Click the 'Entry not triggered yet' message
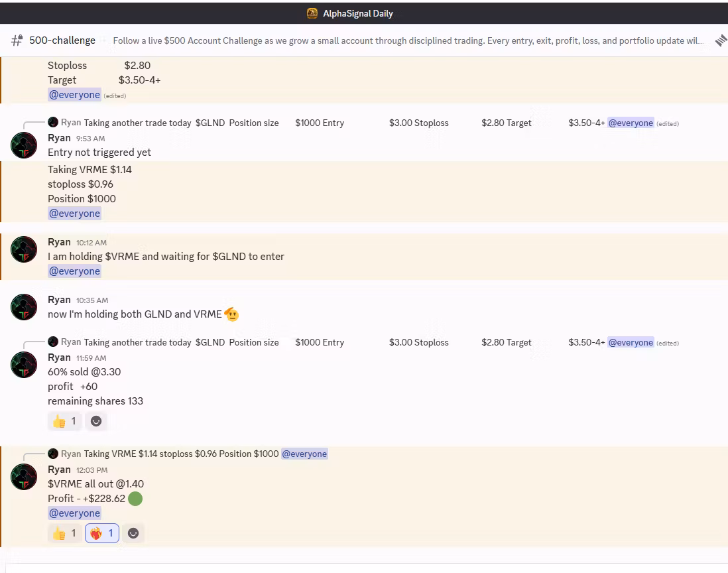Viewport: 728px width, 573px height. click(99, 153)
